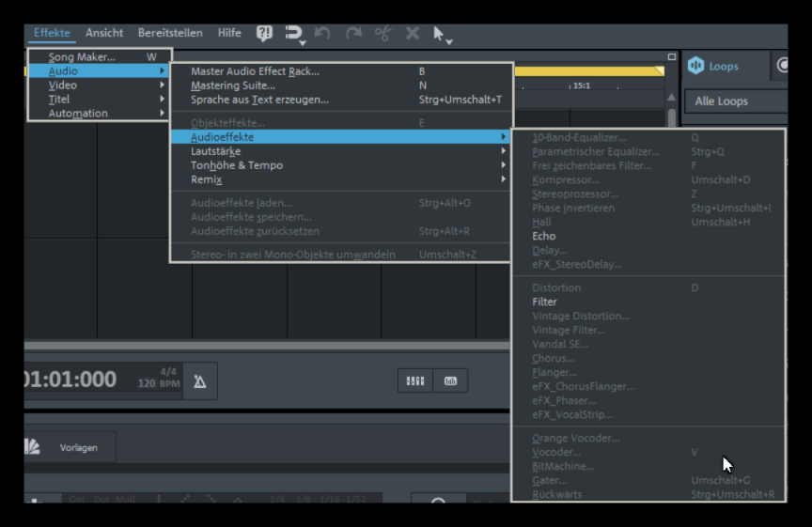Open the Ansicht menu
Viewport: 812px width, 527px height.
104,33
